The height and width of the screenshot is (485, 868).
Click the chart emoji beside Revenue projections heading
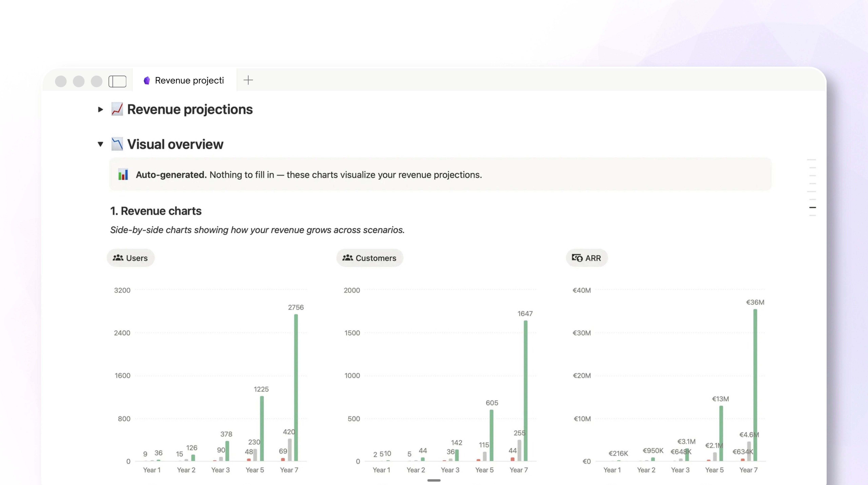pyautogui.click(x=117, y=109)
